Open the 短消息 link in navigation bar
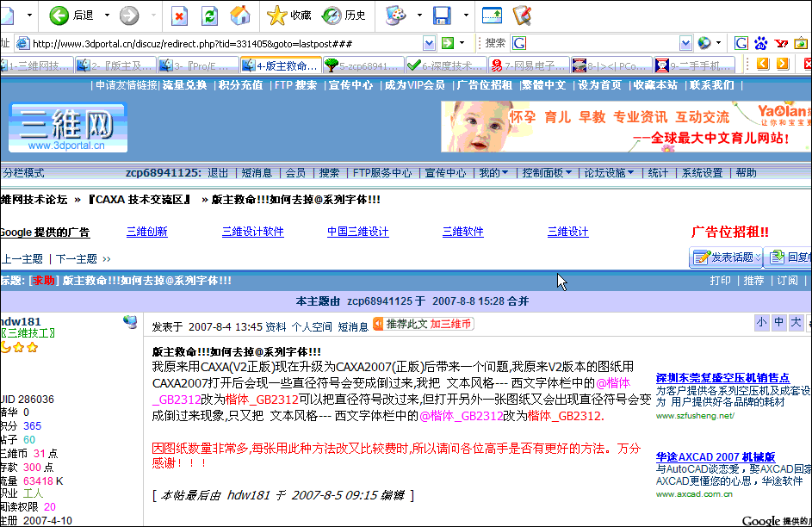This screenshot has width=812, height=527. point(257,173)
